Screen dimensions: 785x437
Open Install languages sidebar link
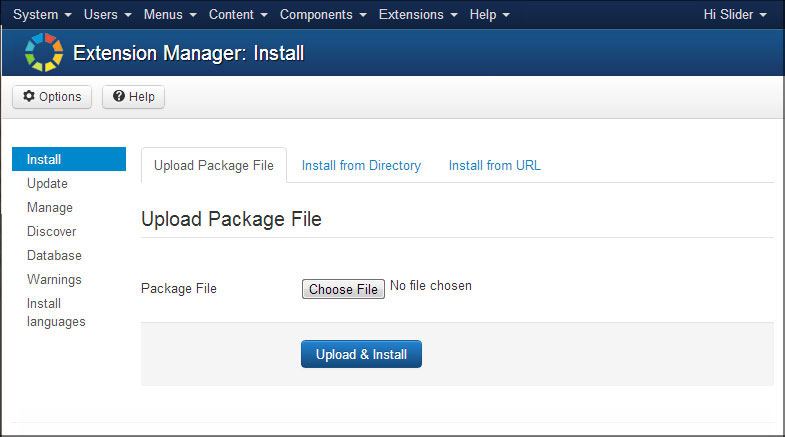[x=57, y=313]
